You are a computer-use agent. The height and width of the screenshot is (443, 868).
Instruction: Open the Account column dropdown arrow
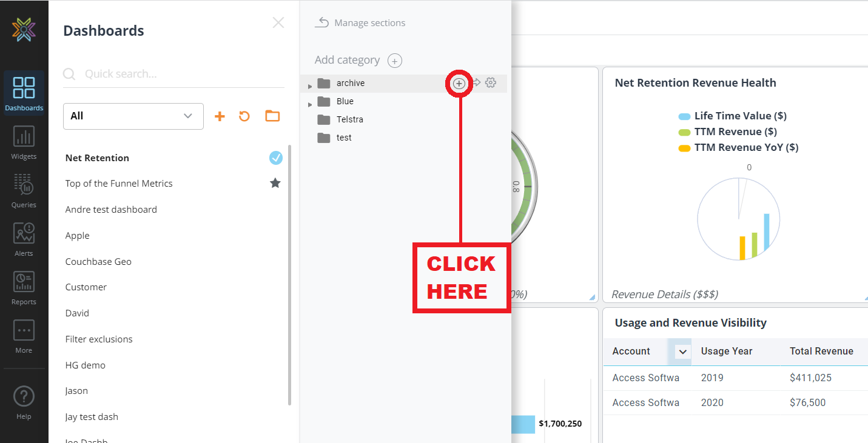click(683, 352)
